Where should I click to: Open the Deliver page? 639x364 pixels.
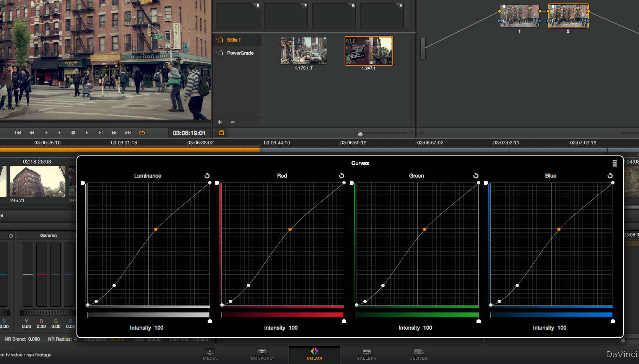(418, 354)
